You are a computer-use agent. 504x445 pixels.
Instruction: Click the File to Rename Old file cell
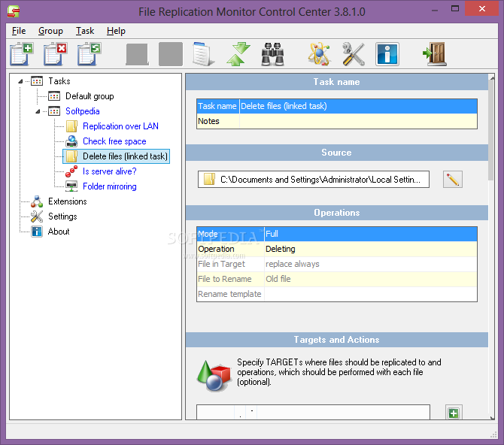[371, 279]
